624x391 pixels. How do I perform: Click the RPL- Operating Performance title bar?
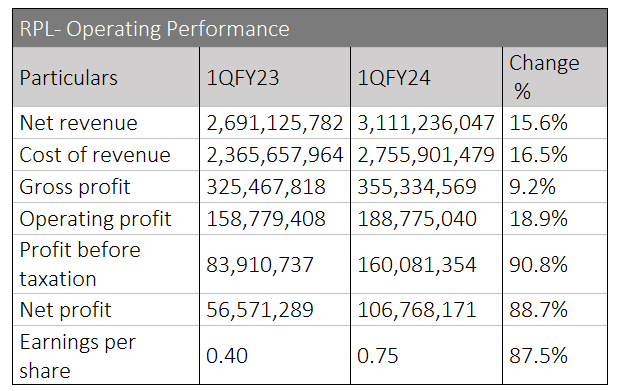click(x=310, y=28)
